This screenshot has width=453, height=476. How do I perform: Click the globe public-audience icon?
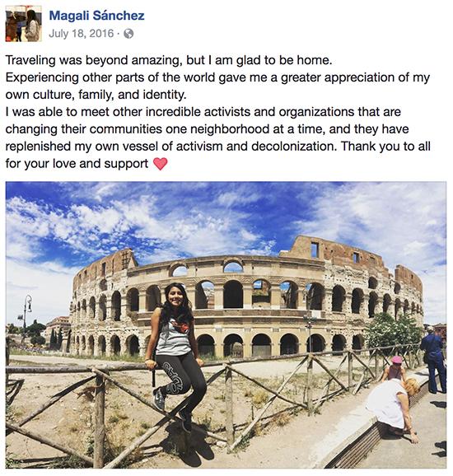(x=128, y=34)
